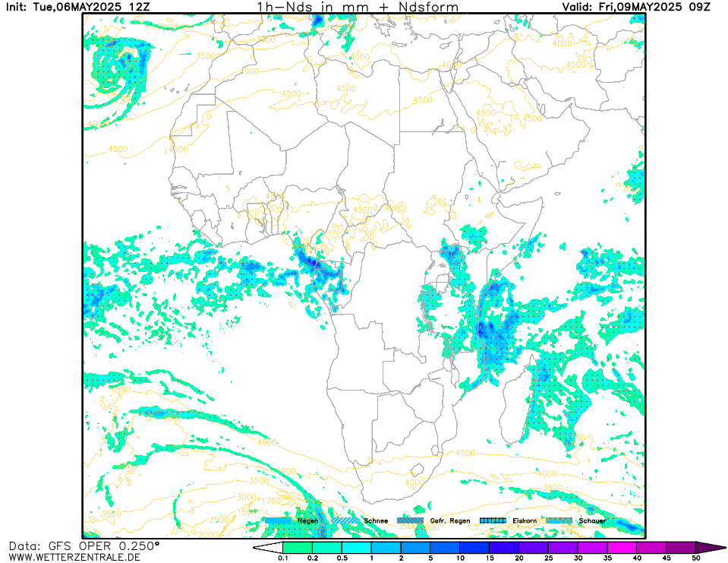
Task: Click the 'Gefr. Regen' legend label
Action: click(x=450, y=520)
